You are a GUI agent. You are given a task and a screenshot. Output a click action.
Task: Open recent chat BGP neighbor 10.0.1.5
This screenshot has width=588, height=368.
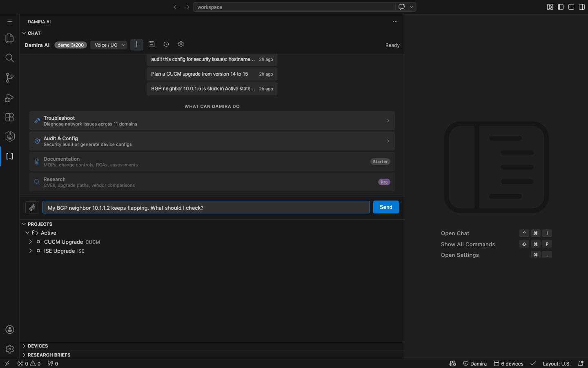click(212, 89)
